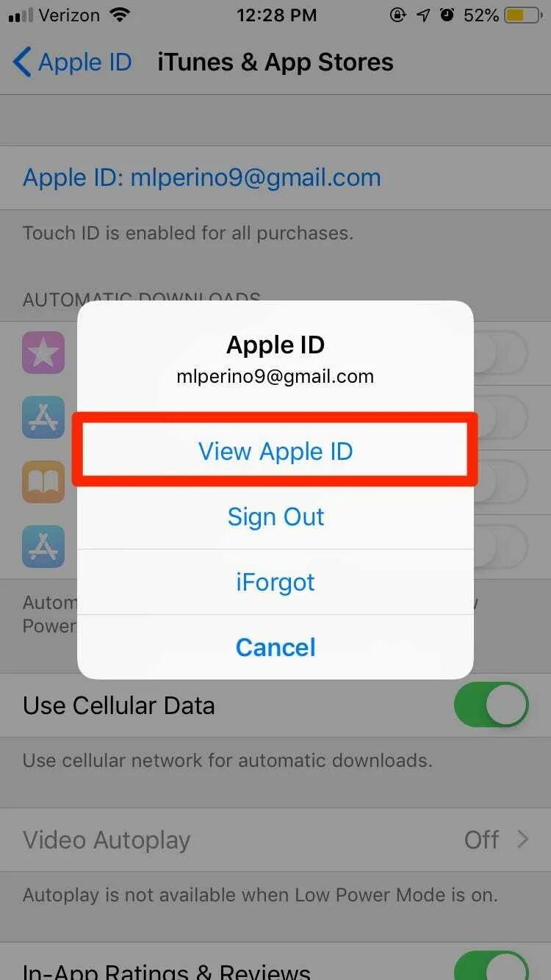Tap the lower blue App Store Updates icon

click(x=43, y=547)
